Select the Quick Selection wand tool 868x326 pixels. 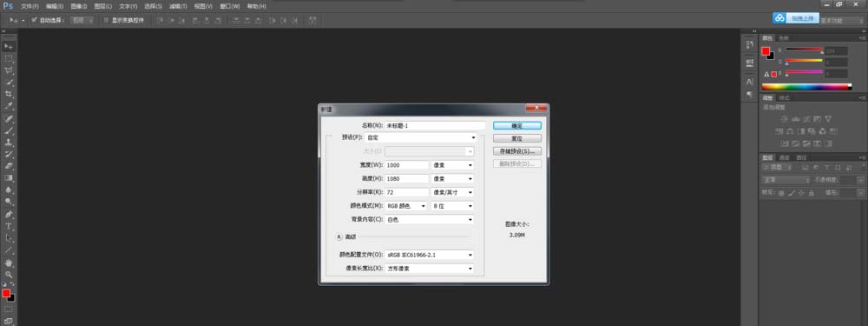click(x=9, y=83)
